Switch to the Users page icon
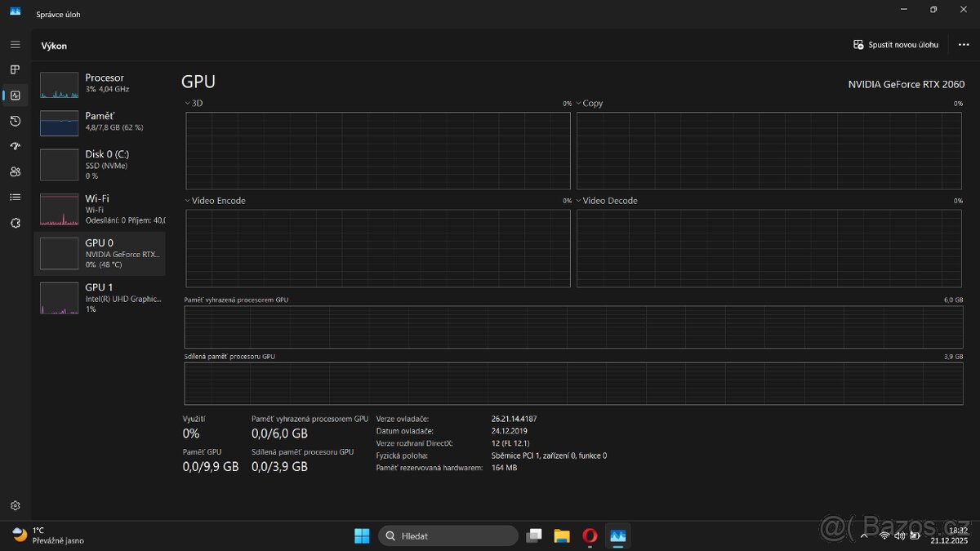 pos(15,171)
